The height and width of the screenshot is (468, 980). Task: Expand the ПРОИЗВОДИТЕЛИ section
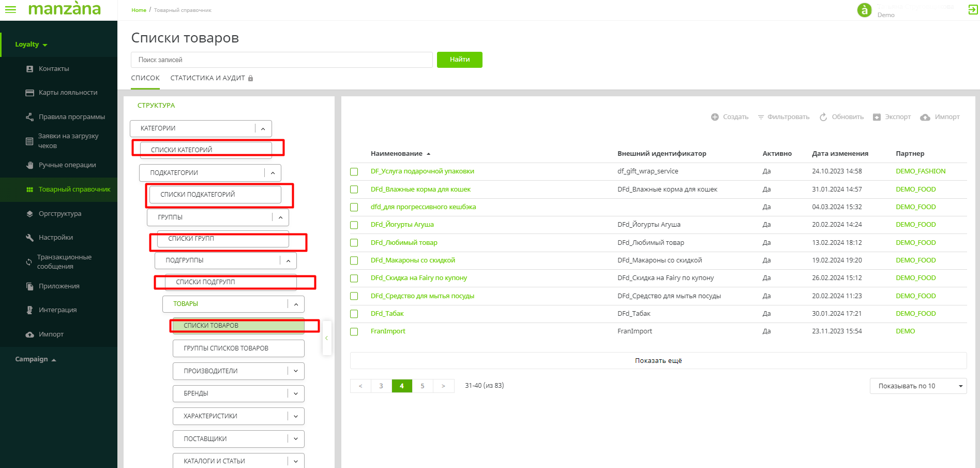pyautogui.click(x=296, y=371)
